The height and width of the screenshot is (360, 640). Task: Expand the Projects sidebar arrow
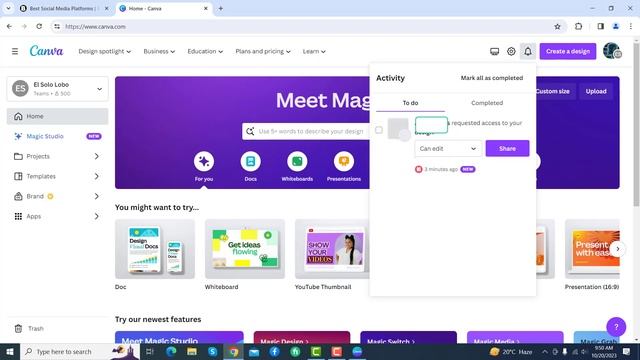coord(96,156)
